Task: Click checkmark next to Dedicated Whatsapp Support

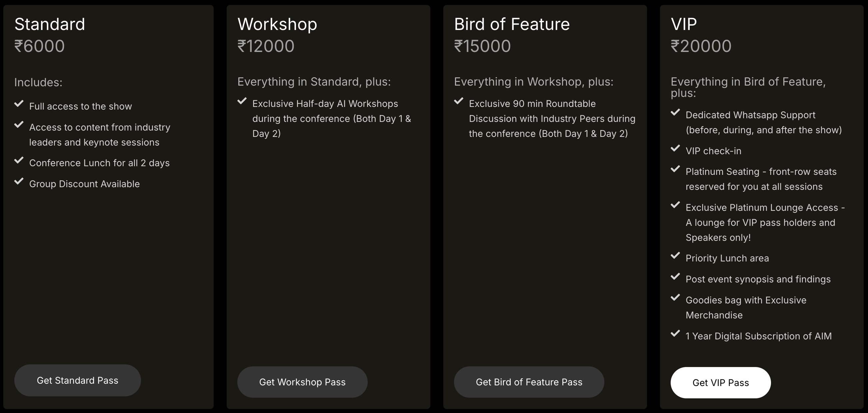Action: (x=675, y=112)
